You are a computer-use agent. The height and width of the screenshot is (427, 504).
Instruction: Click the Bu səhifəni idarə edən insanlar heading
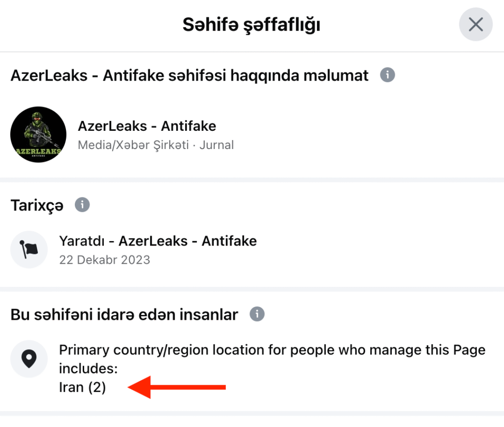pos(124,314)
